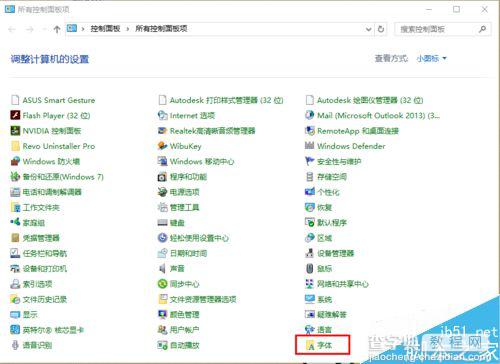
Task: Go up one level with the Up arrow
Action: [57, 29]
